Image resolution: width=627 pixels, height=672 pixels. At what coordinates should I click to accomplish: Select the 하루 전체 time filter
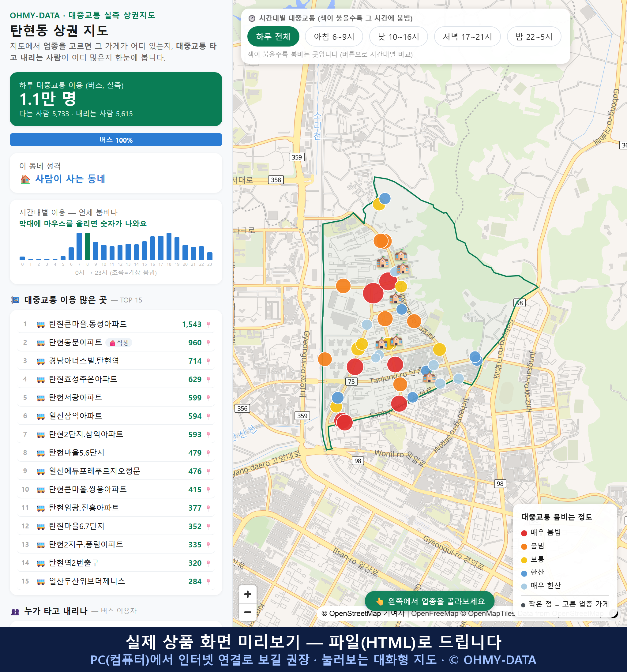pyautogui.click(x=273, y=36)
